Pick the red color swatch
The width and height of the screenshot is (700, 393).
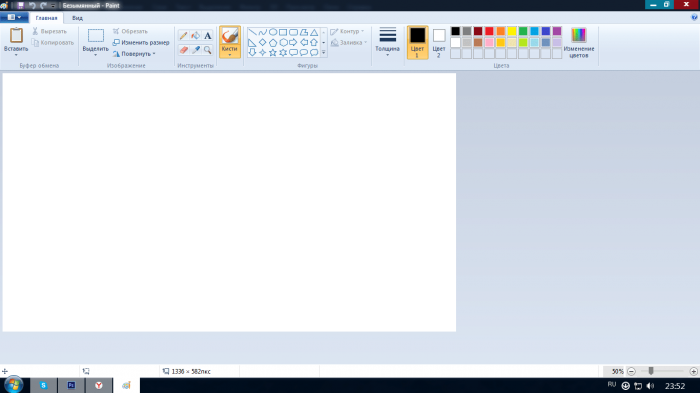point(489,31)
